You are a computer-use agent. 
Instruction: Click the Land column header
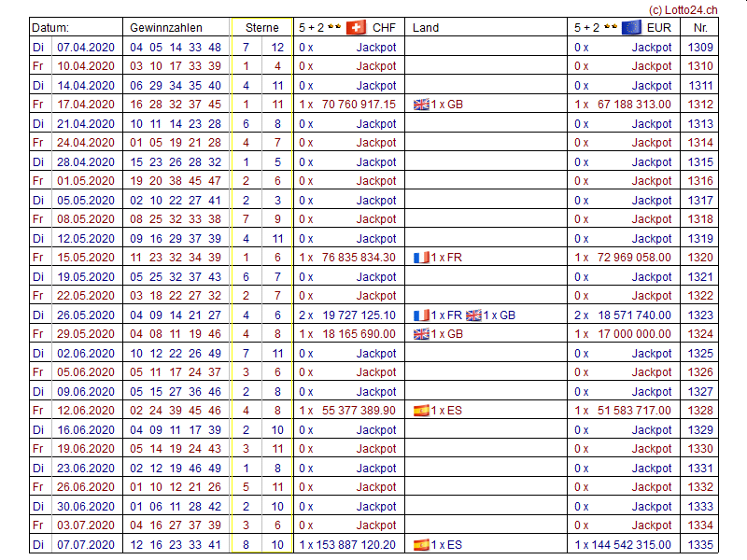tap(426, 28)
